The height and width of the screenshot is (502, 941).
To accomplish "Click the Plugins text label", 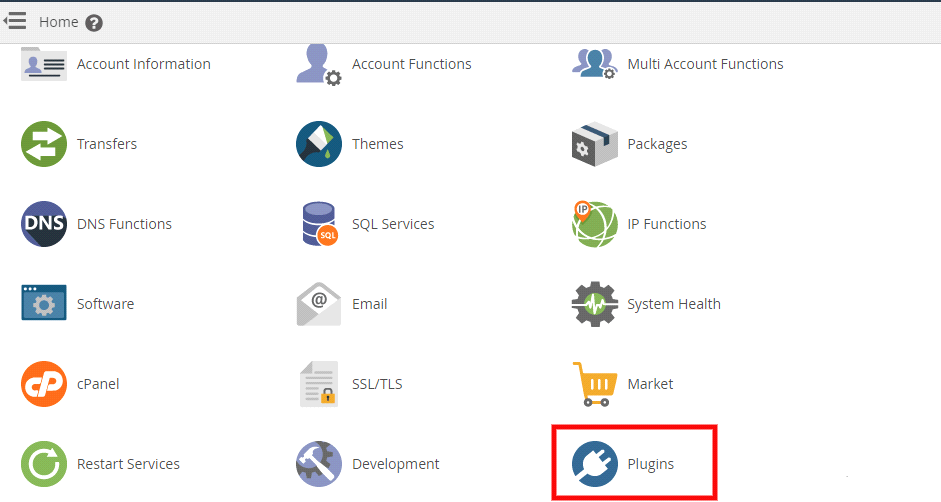I will (x=651, y=464).
